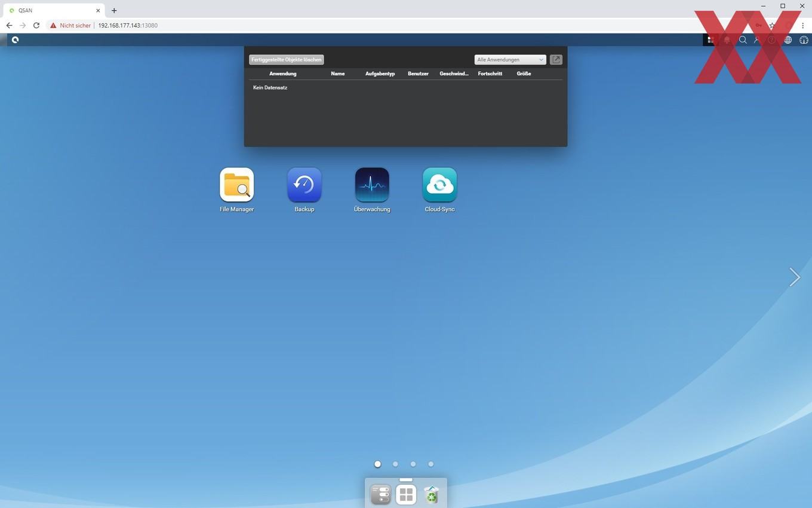812x508 pixels.
Task: Launch the Backup application
Action: (x=304, y=185)
